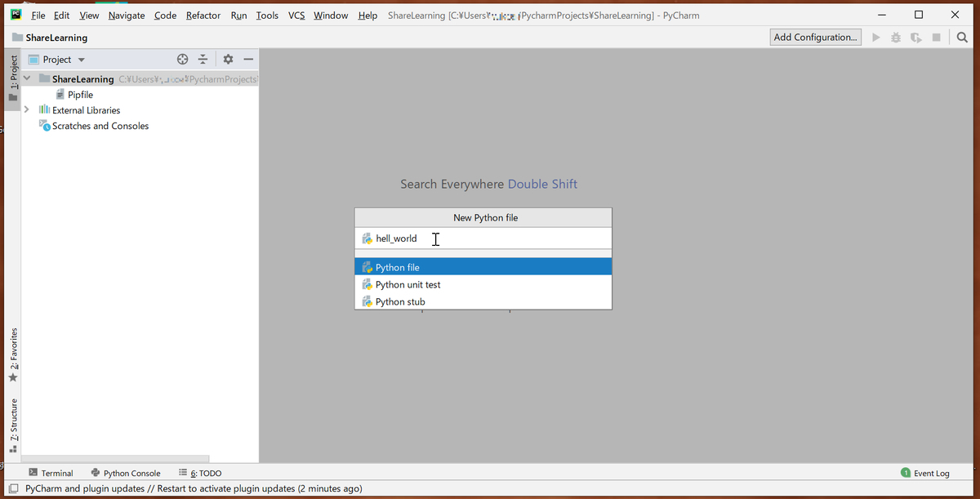
Task: Click the Search Everywhere magnifier icon
Action: pyautogui.click(x=962, y=38)
